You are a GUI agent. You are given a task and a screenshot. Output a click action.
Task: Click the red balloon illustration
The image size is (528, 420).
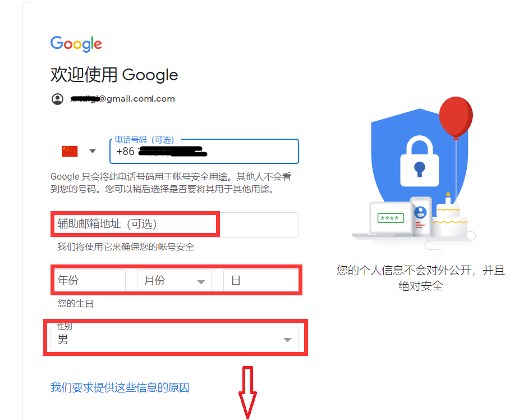point(456,117)
